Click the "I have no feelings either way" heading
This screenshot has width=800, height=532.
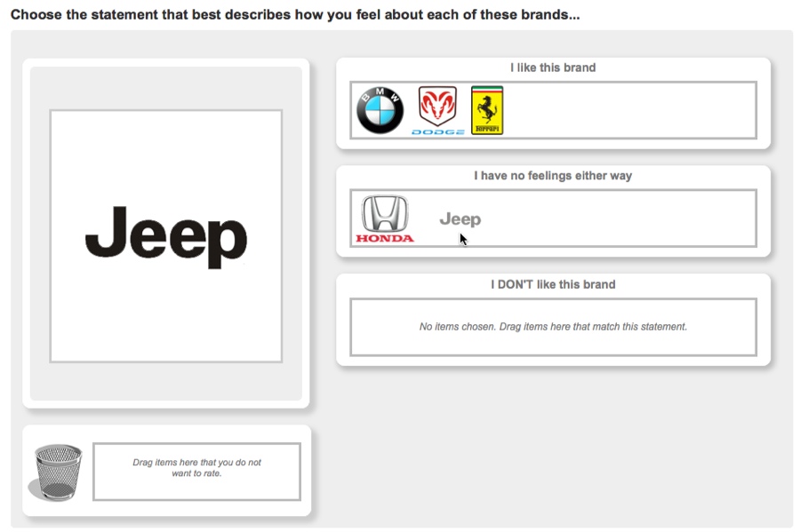[552, 176]
